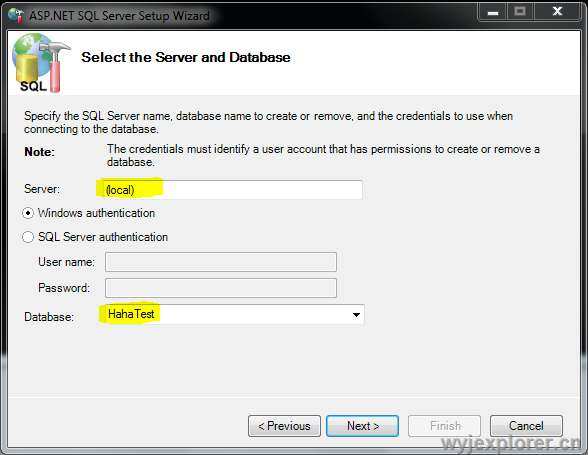This screenshot has height=455, width=588.
Task: Click the Select the Server and Database heading
Action: [x=186, y=57]
